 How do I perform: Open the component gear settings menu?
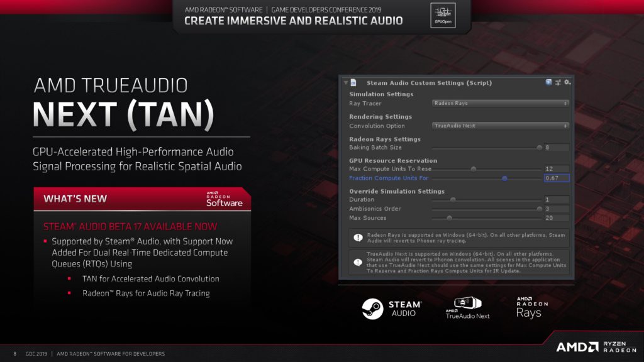click(567, 82)
